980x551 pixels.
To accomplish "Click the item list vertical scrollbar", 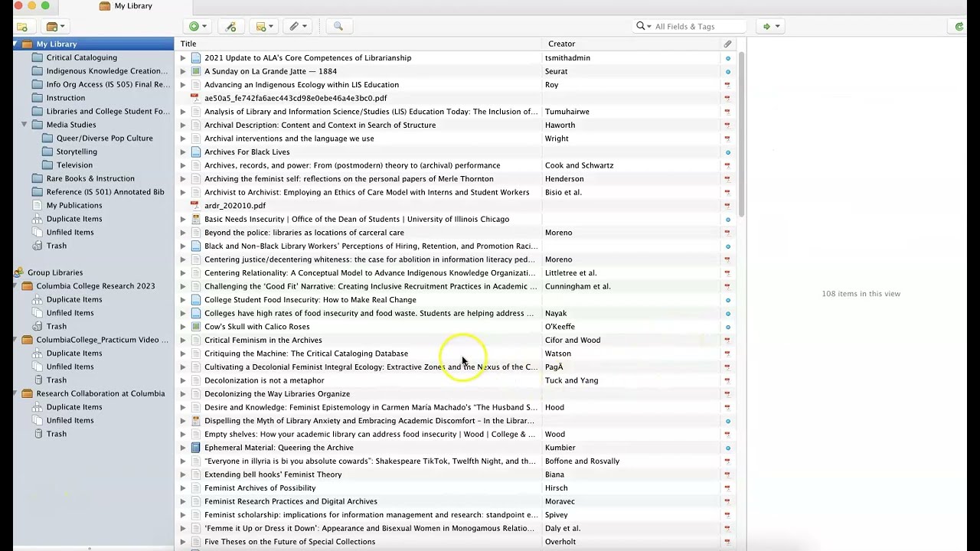I will (740, 134).
